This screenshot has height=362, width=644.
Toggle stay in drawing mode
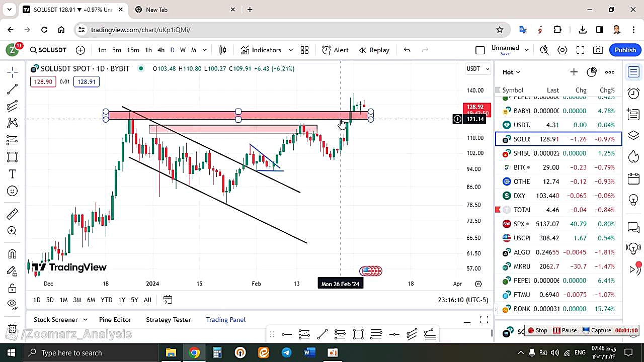(13, 271)
